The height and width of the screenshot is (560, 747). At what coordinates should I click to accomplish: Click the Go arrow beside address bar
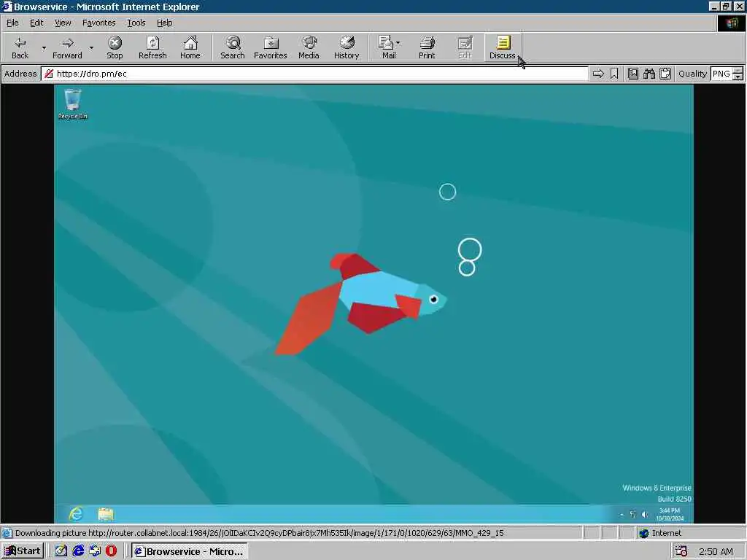[598, 74]
